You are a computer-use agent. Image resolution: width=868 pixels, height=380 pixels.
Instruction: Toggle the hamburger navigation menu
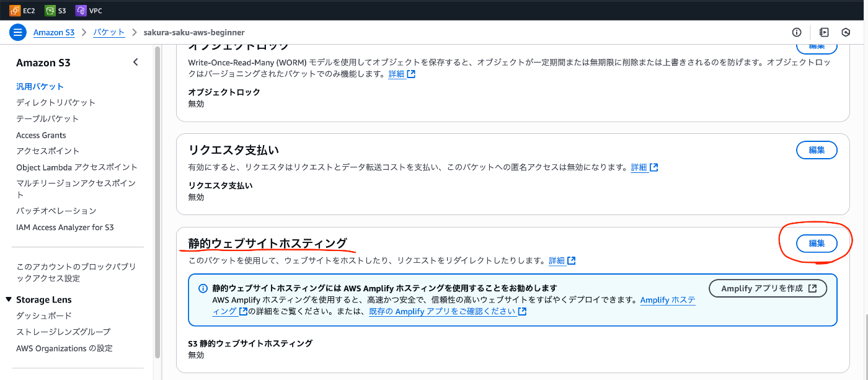(17, 32)
